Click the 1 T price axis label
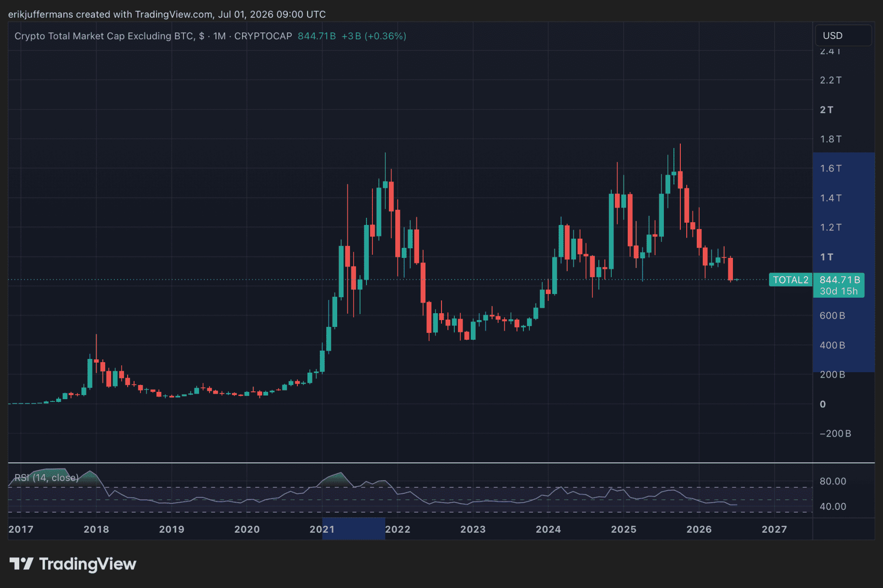The width and height of the screenshot is (883, 588). coord(827,257)
